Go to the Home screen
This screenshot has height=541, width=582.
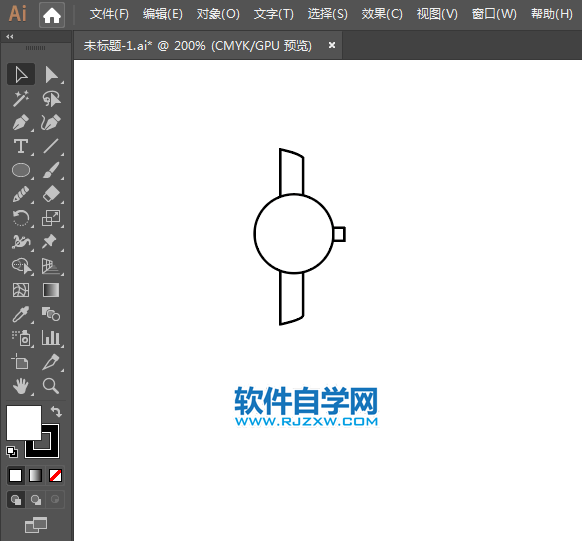click(52, 15)
